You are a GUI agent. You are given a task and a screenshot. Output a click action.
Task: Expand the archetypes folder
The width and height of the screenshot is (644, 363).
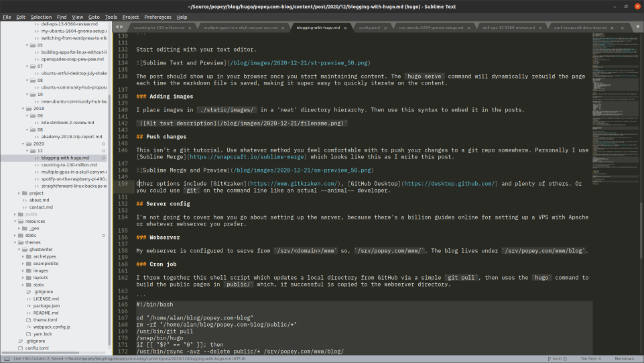click(23, 256)
